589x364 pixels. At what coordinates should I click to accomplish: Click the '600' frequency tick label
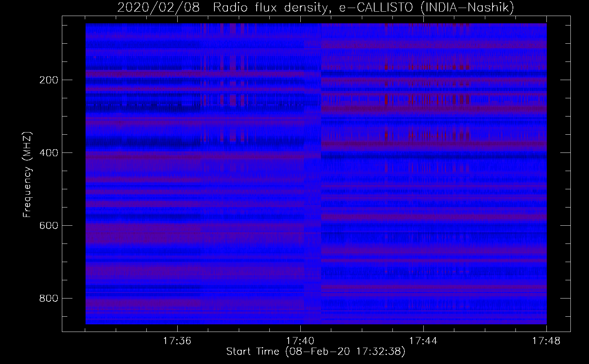click(48, 226)
